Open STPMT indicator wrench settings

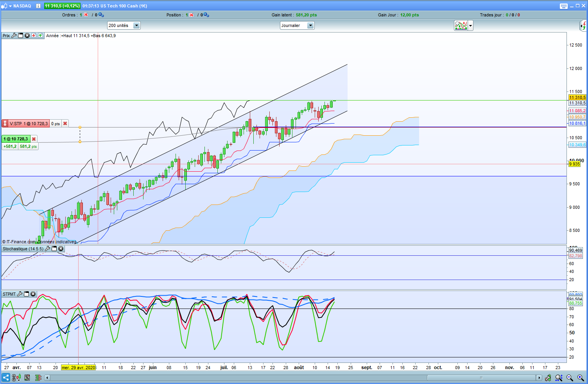20,294
